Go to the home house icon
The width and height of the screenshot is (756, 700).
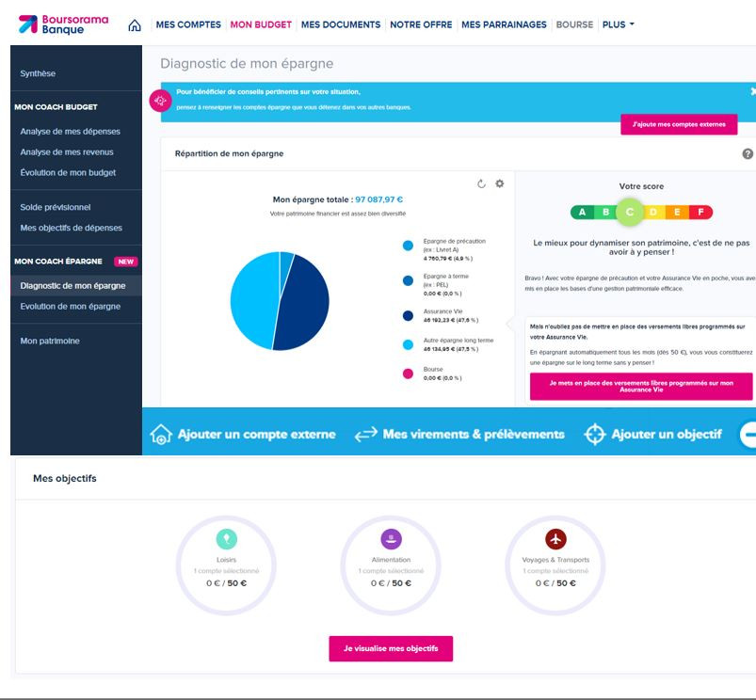(x=135, y=25)
